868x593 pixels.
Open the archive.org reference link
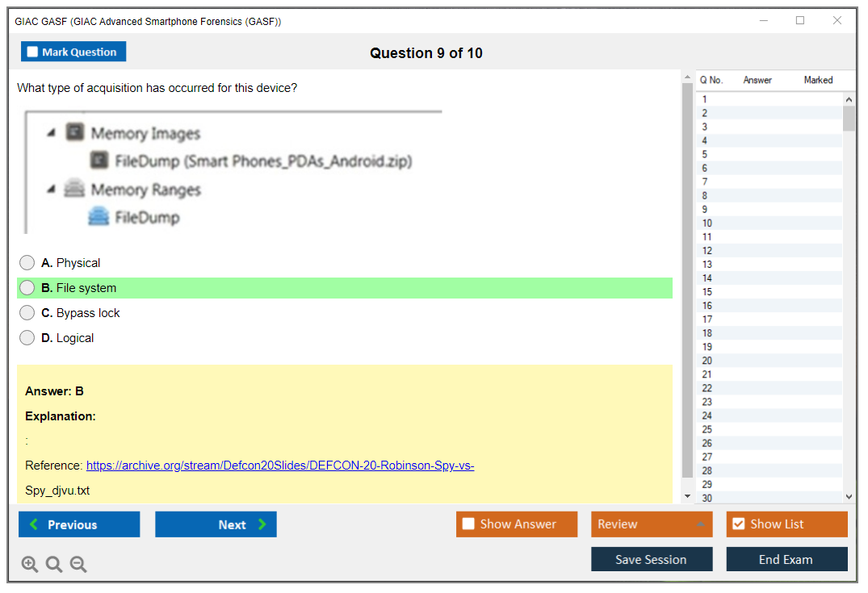pyautogui.click(x=279, y=466)
